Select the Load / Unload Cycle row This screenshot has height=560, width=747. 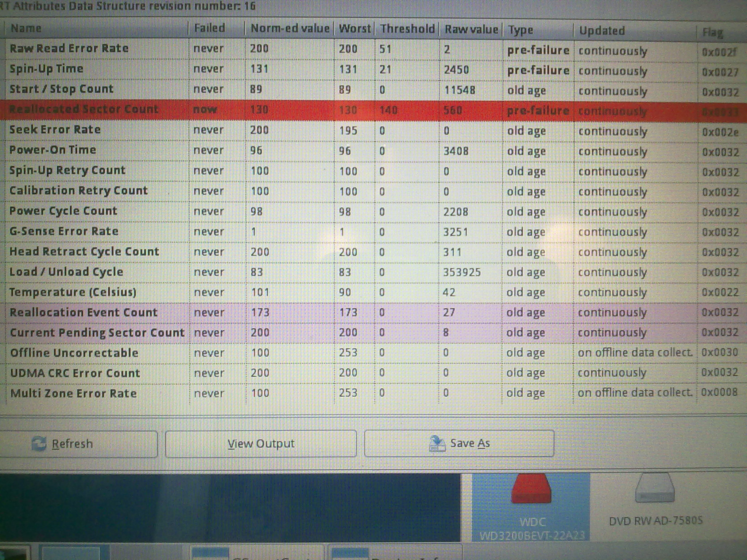66,272
